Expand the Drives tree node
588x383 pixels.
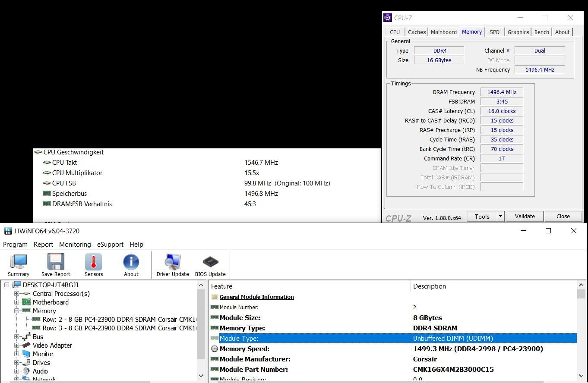pyautogui.click(x=17, y=362)
